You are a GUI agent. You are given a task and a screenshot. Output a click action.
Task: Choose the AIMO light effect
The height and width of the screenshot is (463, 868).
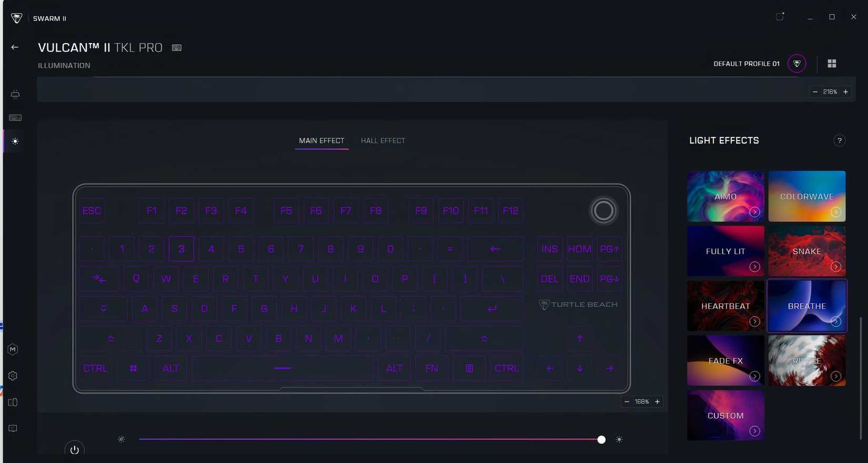tap(725, 196)
